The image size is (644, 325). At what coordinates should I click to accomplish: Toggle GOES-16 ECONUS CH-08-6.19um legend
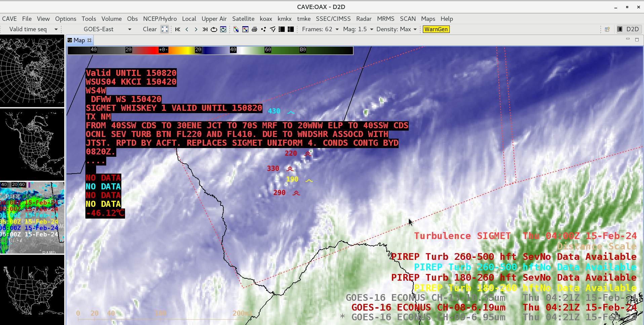(494, 308)
